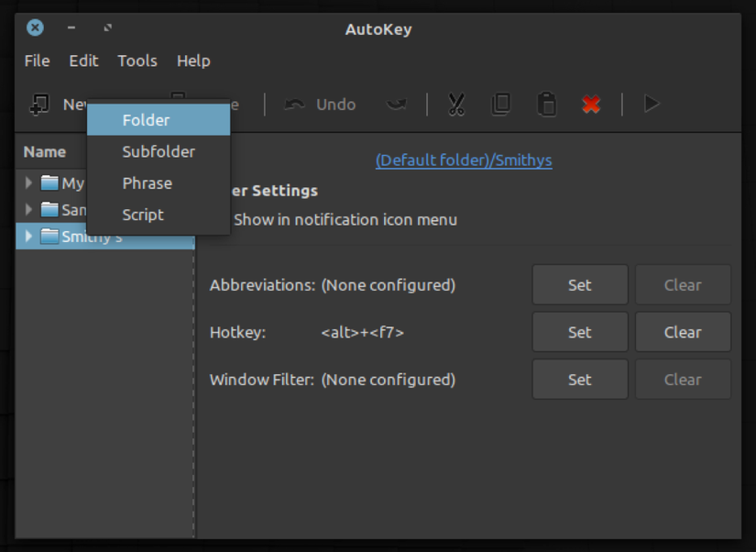
Task: Open the My Phrases folder icon
Action: pos(50,182)
